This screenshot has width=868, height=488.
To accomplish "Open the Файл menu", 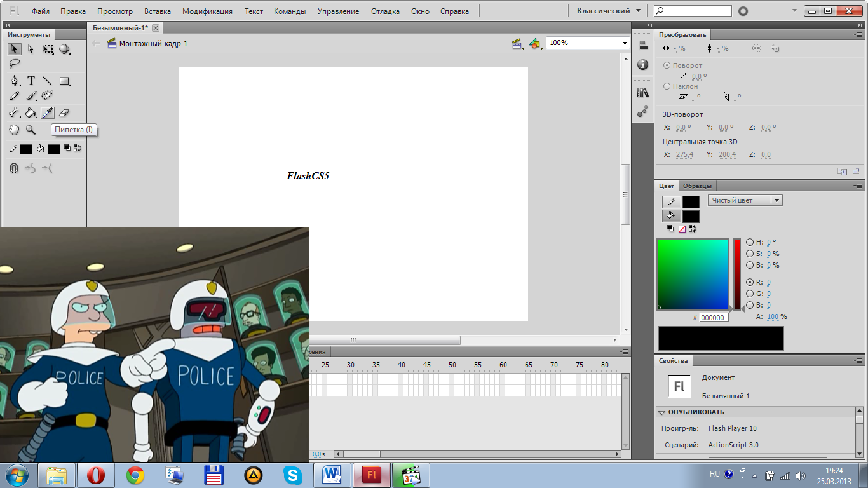I will (41, 11).
